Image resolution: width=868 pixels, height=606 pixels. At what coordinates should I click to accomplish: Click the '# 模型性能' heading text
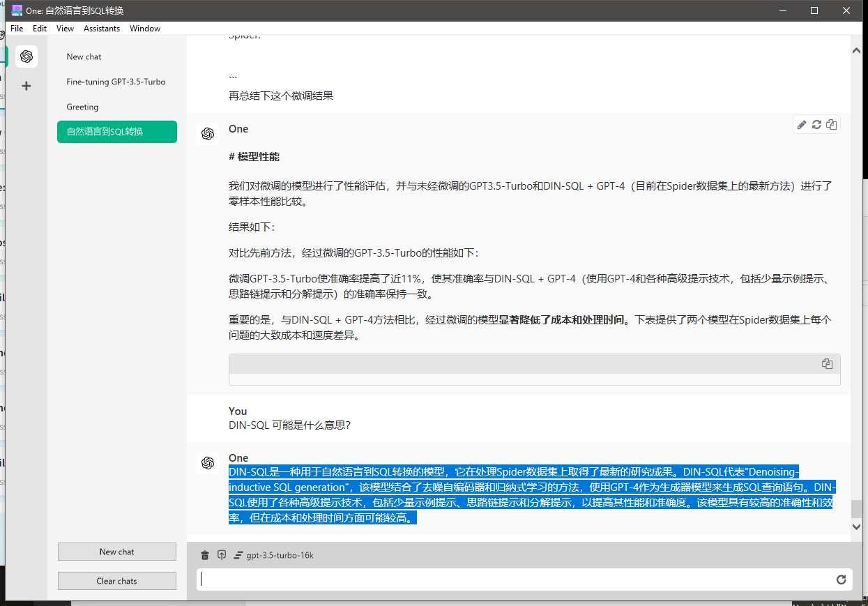click(x=254, y=157)
